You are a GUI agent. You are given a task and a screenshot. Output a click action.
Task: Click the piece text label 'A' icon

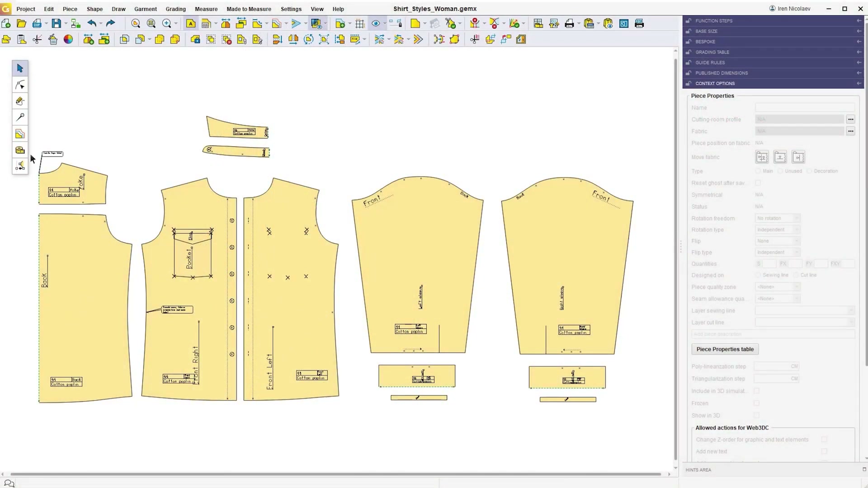(x=191, y=23)
